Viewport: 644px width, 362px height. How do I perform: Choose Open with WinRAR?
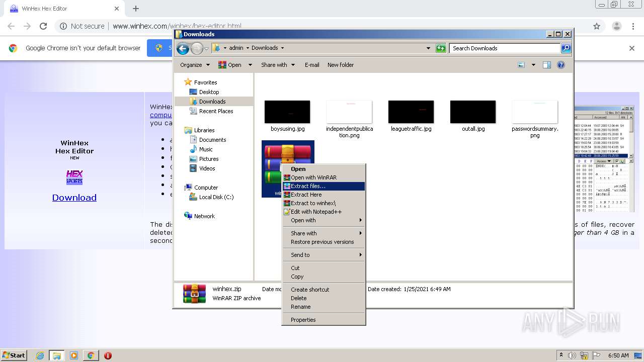324,177
